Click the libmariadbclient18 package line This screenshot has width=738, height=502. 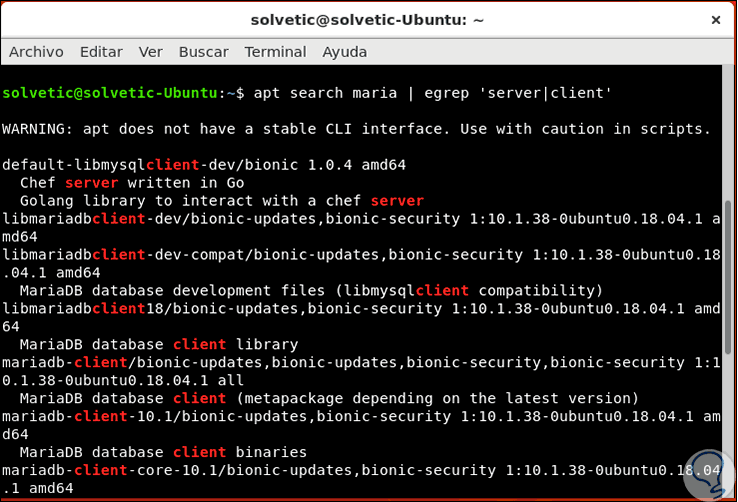(x=361, y=308)
